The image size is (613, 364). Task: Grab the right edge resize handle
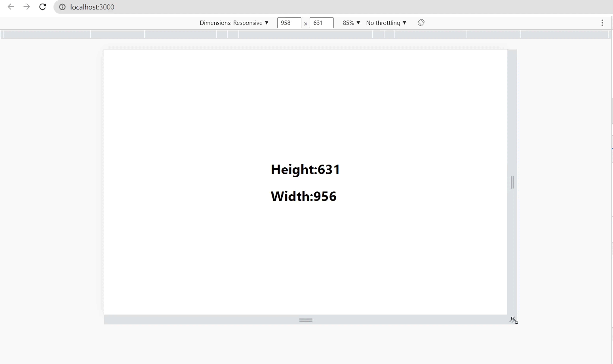[512, 182]
